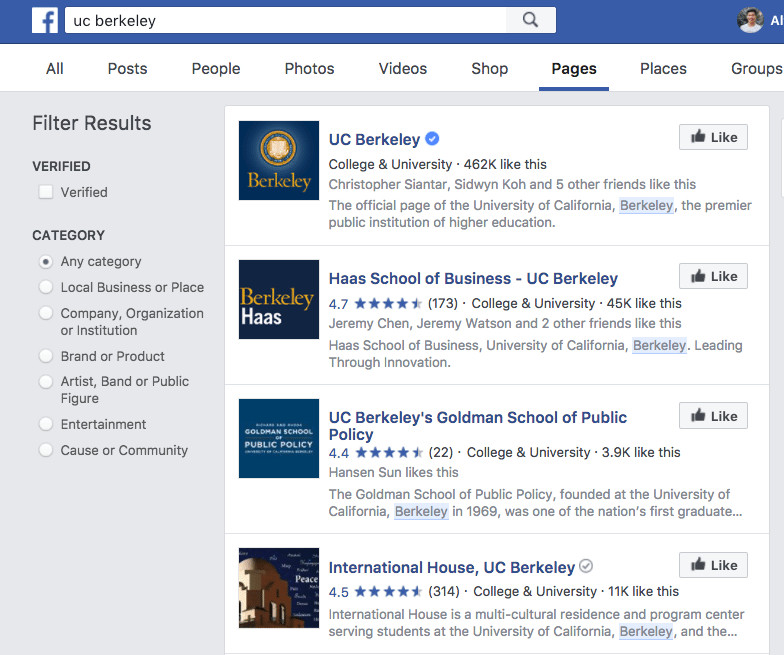Open the UC Berkeley page thumbnail
Viewport: 784px width, 655px height.
click(x=279, y=160)
